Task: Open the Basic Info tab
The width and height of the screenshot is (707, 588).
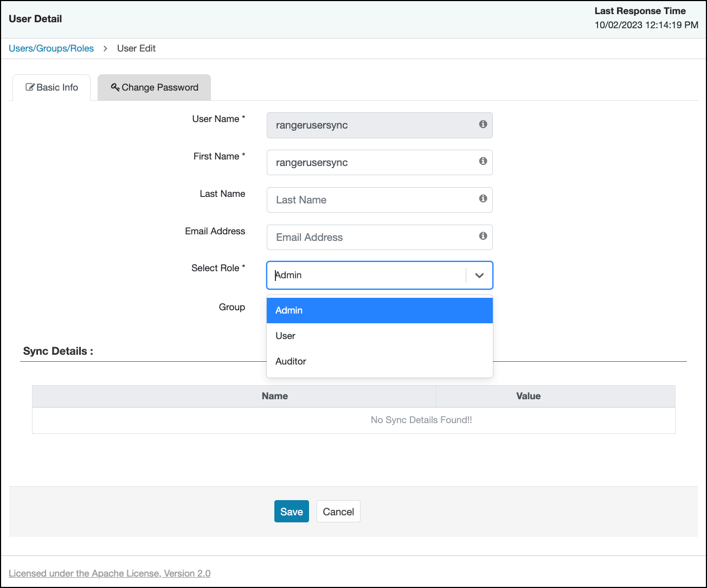Action: (52, 88)
